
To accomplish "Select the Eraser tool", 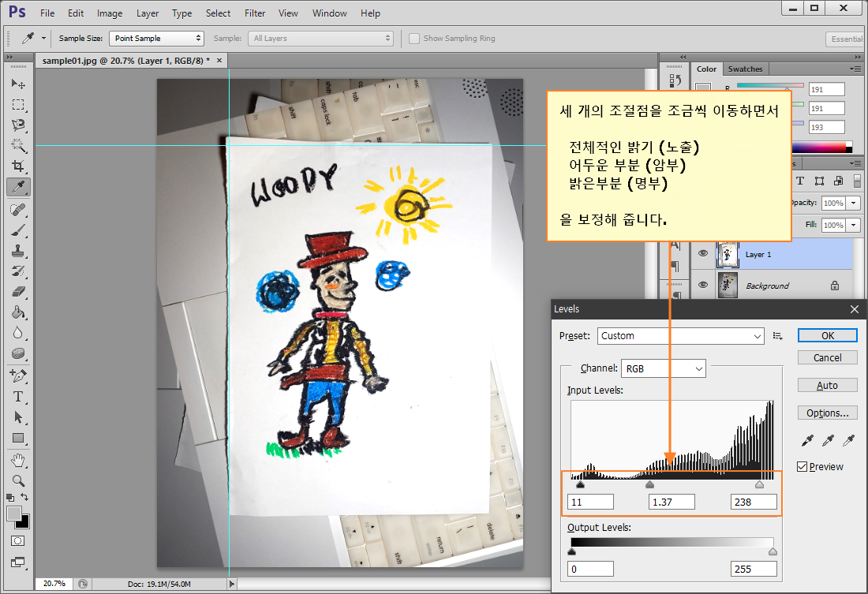I will tap(18, 291).
